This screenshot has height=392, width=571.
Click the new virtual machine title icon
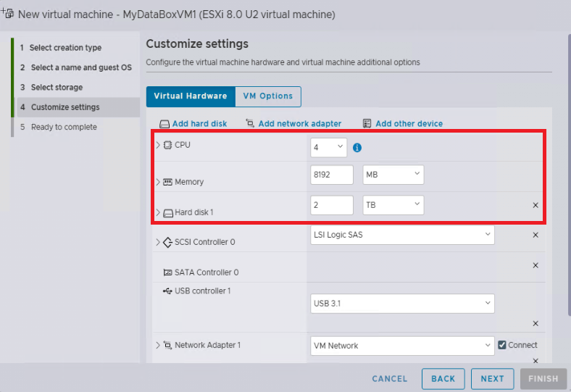(x=8, y=13)
